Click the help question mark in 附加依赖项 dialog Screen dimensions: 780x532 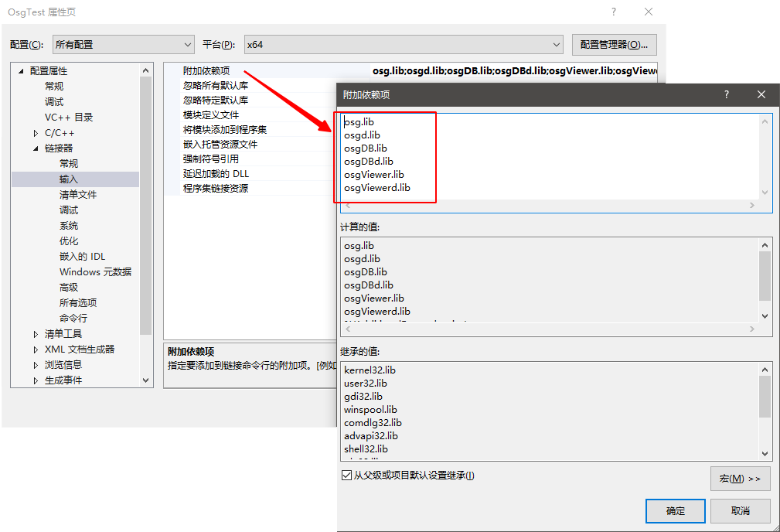tap(726, 94)
